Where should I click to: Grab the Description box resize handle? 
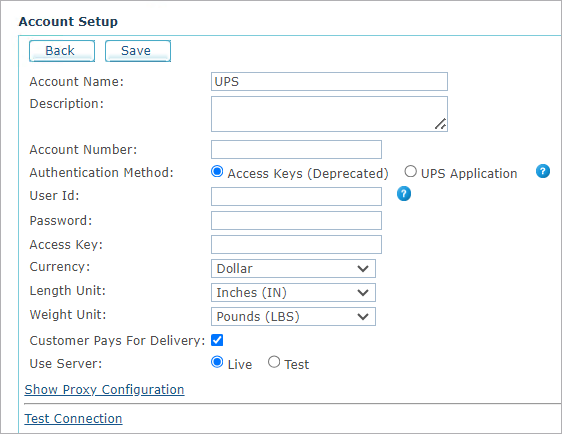(440, 124)
